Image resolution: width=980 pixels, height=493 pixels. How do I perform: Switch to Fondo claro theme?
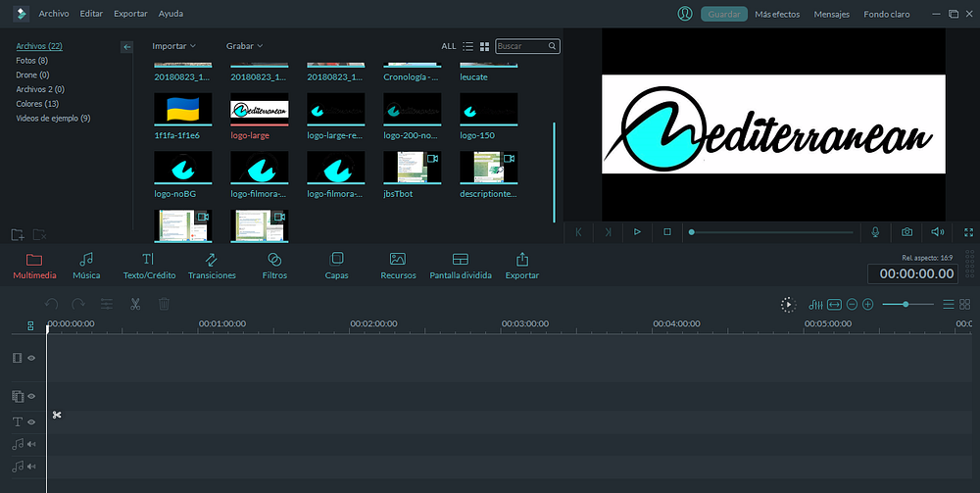coord(886,14)
